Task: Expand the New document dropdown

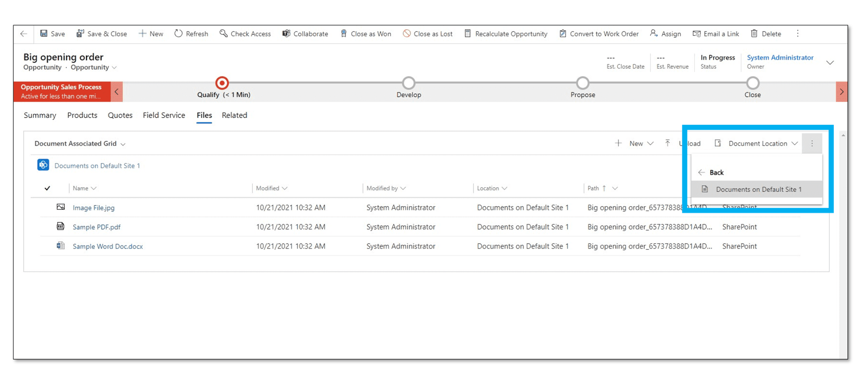Action: (650, 144)
